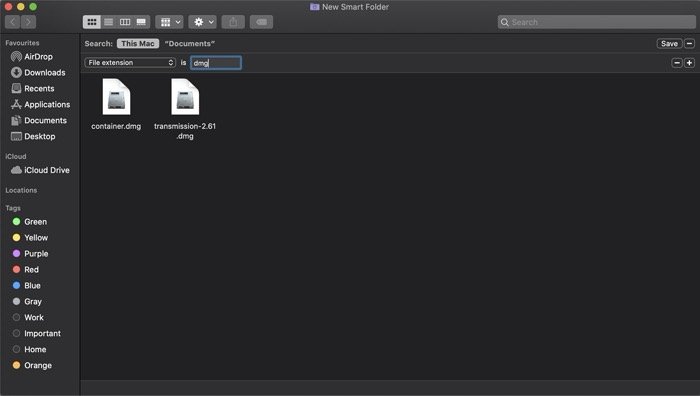The width and height of the screenshot is (700, 396).
Task: Open the group-by arrangement dropdown
Action: pos(170,22)
